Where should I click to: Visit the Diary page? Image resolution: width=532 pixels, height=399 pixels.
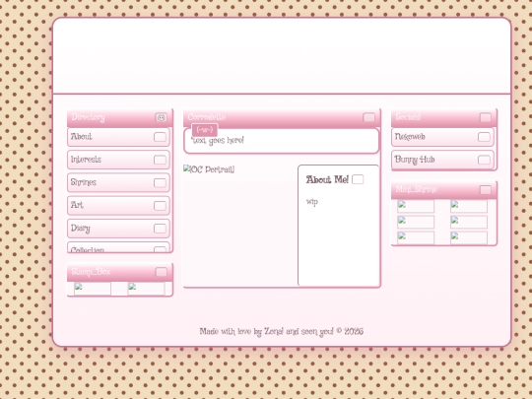tap(118, 229)
